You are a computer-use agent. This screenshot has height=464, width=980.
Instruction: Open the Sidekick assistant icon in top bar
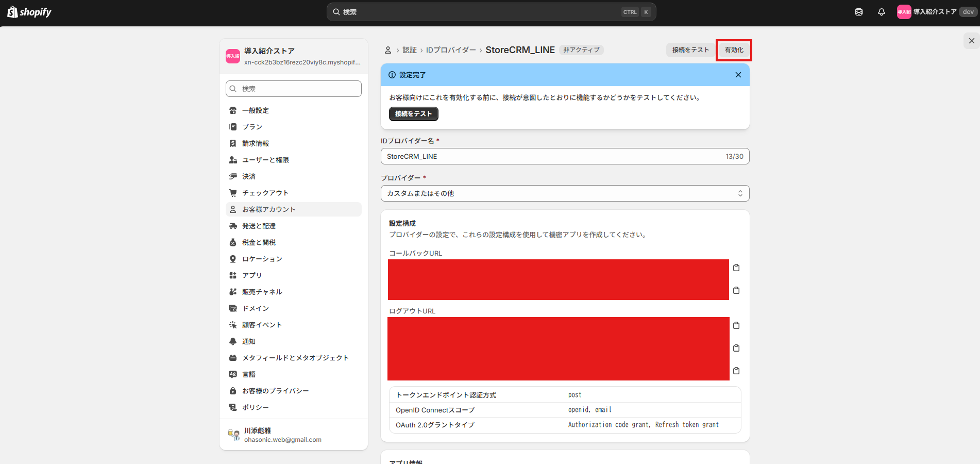858,12
